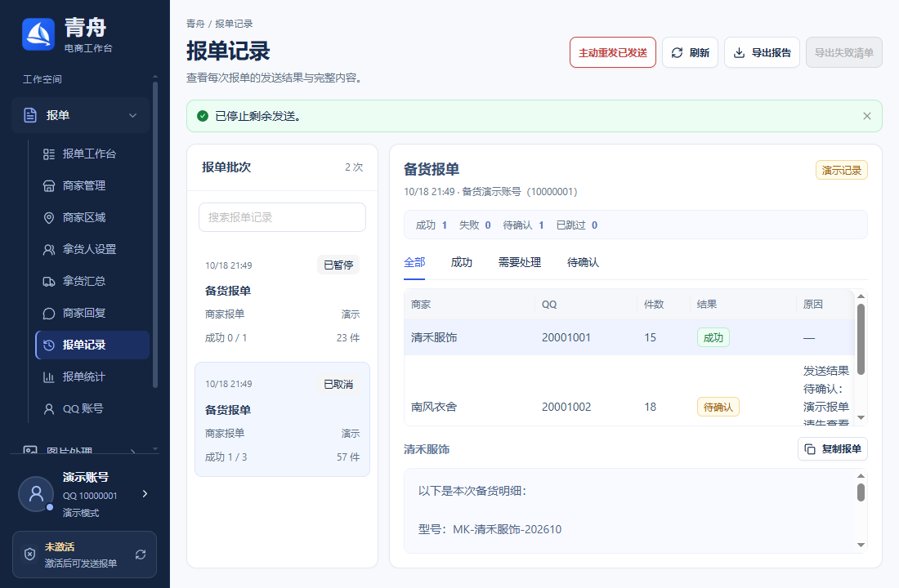899x588 pixels.
Task: Click the QQ 账号 user icon
Action: (49, 409)
